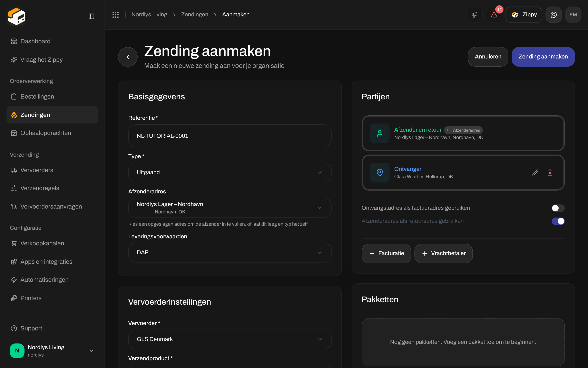
Task: Open alerts with 12 notifications
Action: point(494,15)
